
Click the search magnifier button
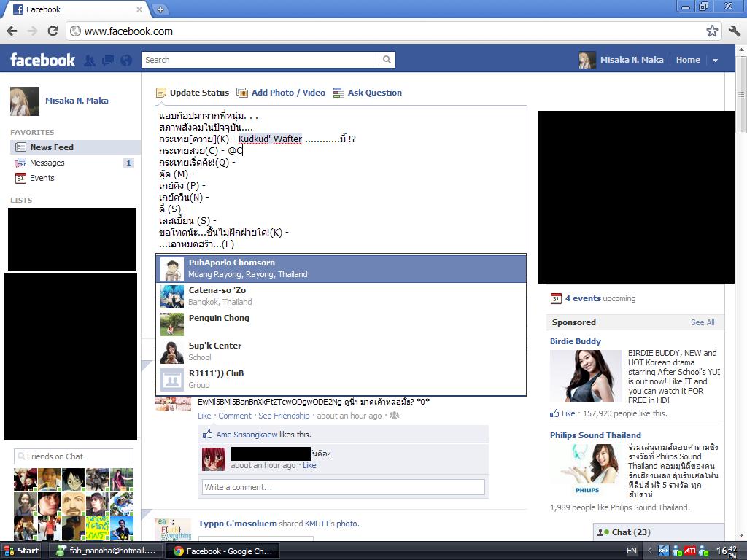click(387, 60)
